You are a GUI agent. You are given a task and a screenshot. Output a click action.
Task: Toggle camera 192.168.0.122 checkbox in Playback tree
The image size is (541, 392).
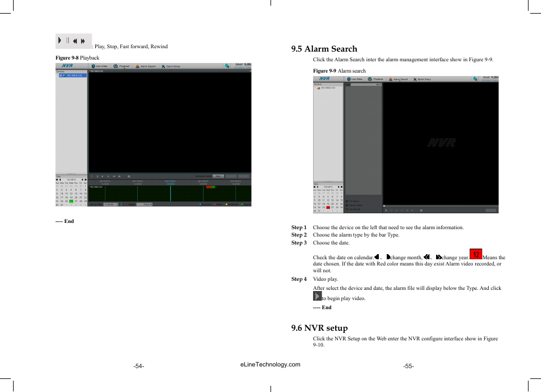pos(61,75)
